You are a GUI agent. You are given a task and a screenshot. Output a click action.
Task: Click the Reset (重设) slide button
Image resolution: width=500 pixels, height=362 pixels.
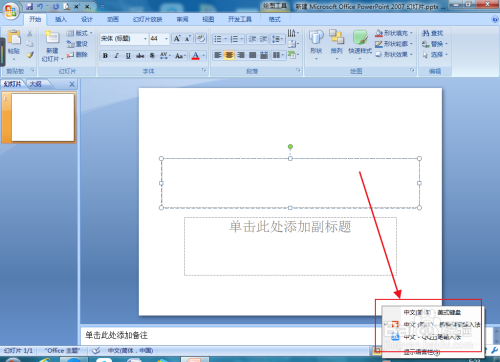click(x=77, y=44)
